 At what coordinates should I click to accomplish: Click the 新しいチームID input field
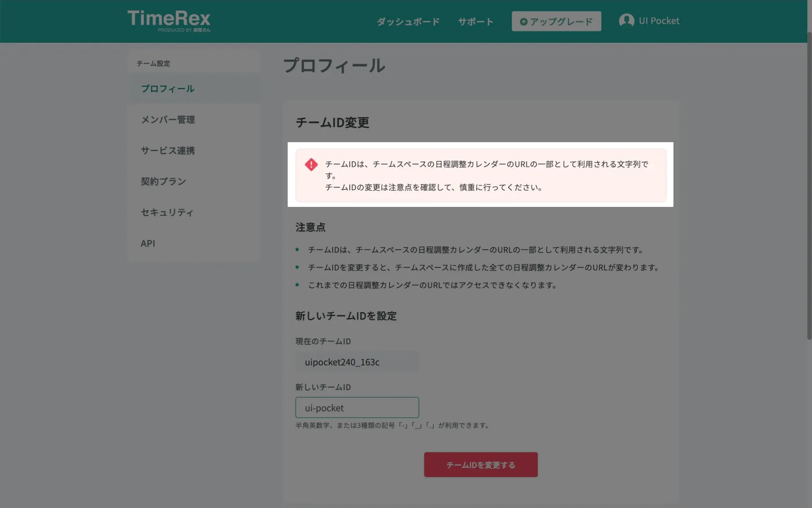click(x=357, y=407)
